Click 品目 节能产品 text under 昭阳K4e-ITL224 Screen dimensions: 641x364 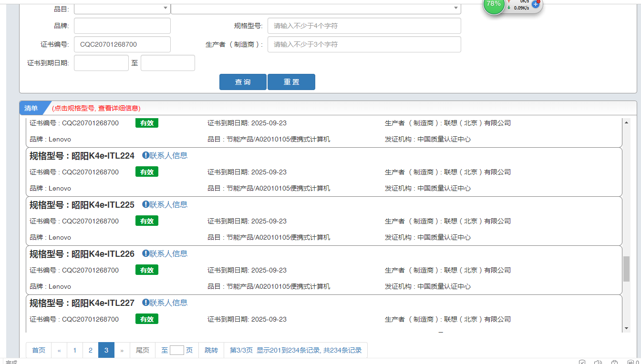pyautogui.click(x=269, y=188)
